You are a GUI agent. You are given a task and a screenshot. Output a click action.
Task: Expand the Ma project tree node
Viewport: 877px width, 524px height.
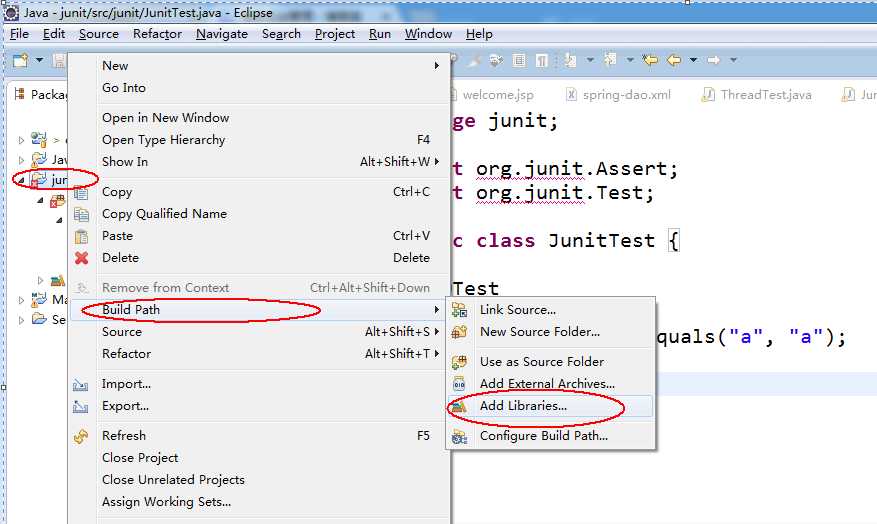[21, 300]
